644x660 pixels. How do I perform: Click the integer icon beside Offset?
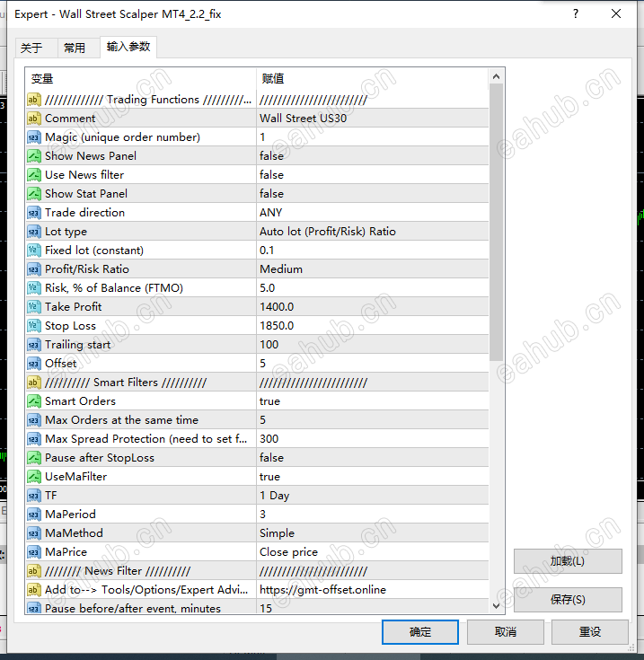pyautogui.click(x=34, y=364)
